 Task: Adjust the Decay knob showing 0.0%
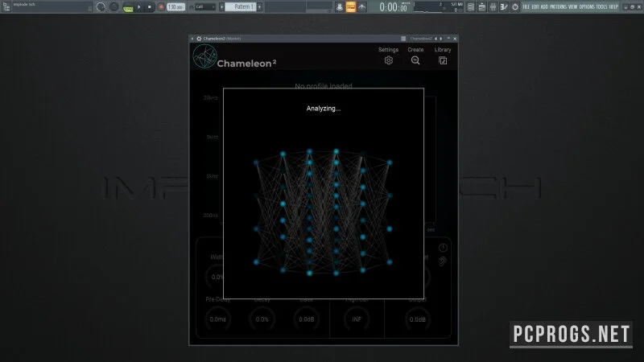[262, 319]
